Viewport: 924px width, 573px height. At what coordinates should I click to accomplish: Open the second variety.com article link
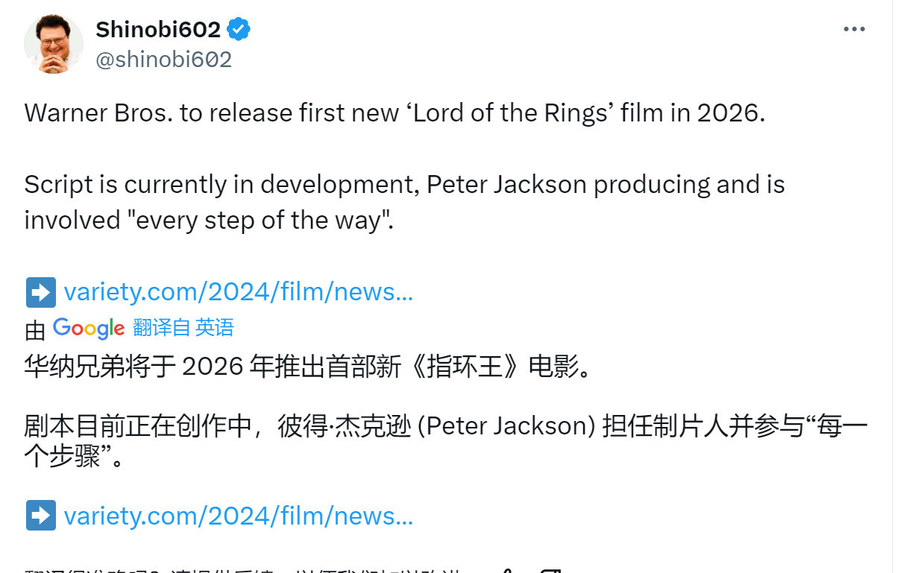pos(239,516)
